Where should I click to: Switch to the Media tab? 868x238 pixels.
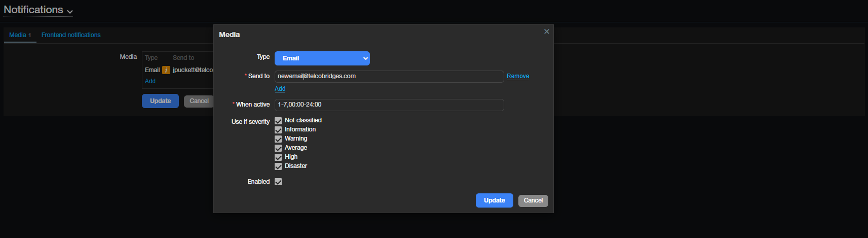(x=20, y=35)
